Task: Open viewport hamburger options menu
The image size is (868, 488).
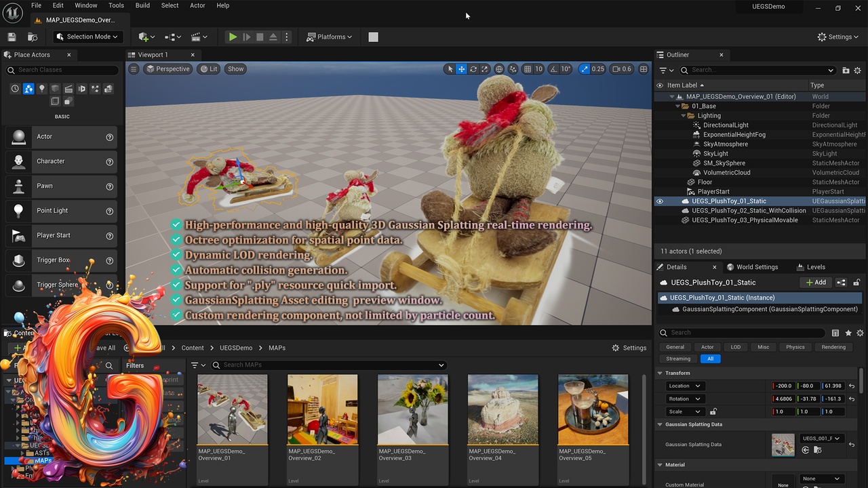Action: click(134, 69)
